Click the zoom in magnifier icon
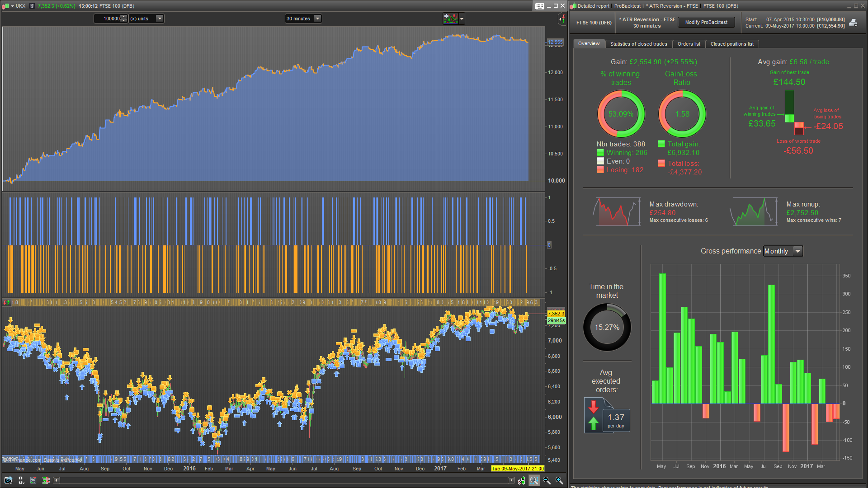 [559, 480]
